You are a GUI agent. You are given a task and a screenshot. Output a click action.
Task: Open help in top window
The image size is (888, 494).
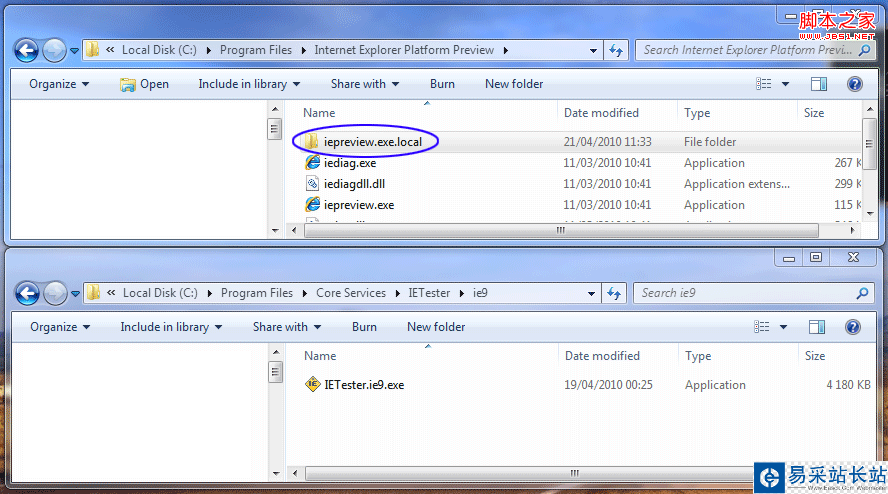pos(855,84)
